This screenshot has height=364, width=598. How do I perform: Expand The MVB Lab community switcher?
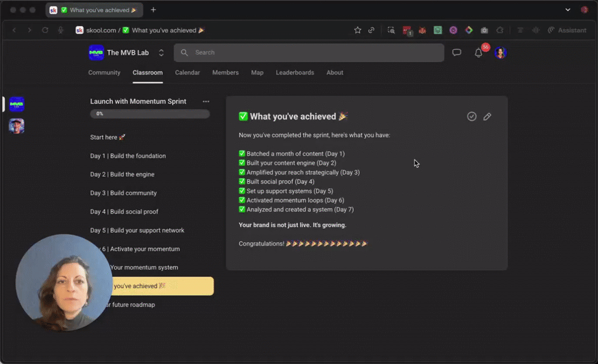click(x=161, y=52)
